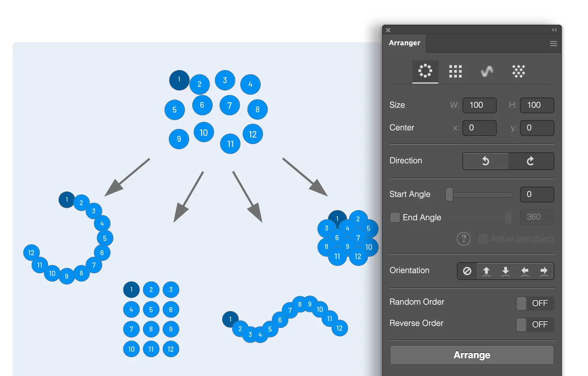
Task: Click the Arrange button
Action: 472,355
